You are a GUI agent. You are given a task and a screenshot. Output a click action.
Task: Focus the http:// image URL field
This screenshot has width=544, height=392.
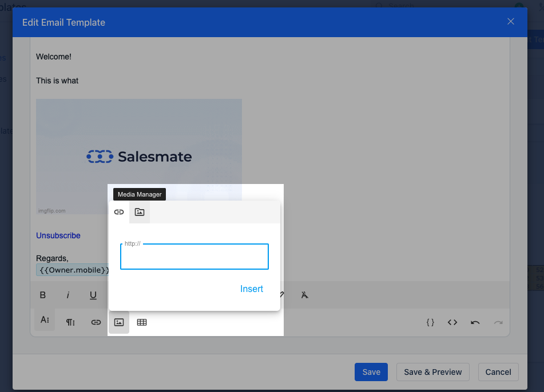(194, 257)
